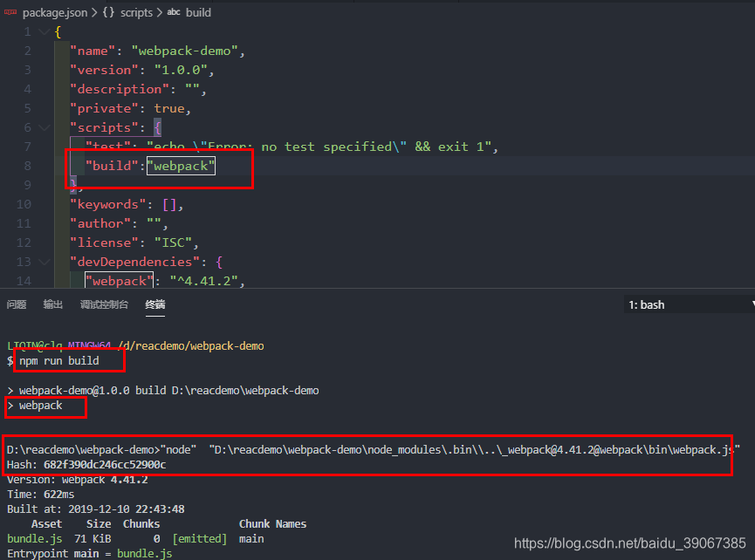The image size is (755, 560).
Task: Click the "webpack-demo" value on line 2
Action: point(185,51)
